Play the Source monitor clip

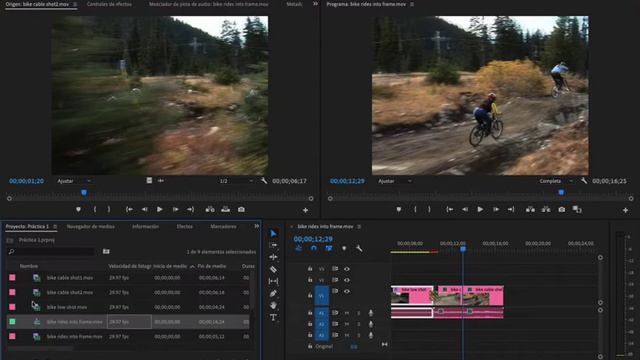click(x=160, y=209)
